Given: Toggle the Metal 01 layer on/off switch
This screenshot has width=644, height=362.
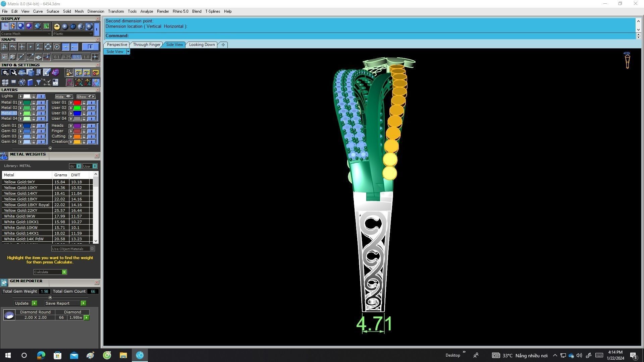Looking at the screenshot, I should coord(41,103).
